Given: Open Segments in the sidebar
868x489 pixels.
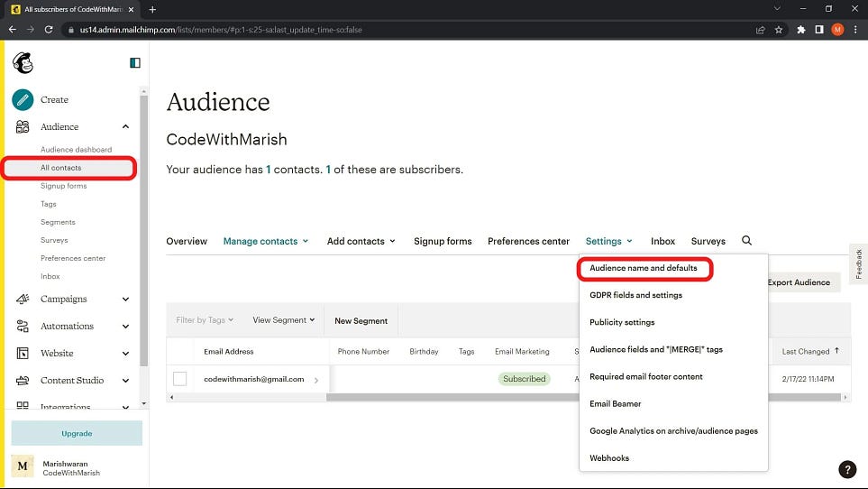Looking at the screenshot, I should click(x=58, y=222).
